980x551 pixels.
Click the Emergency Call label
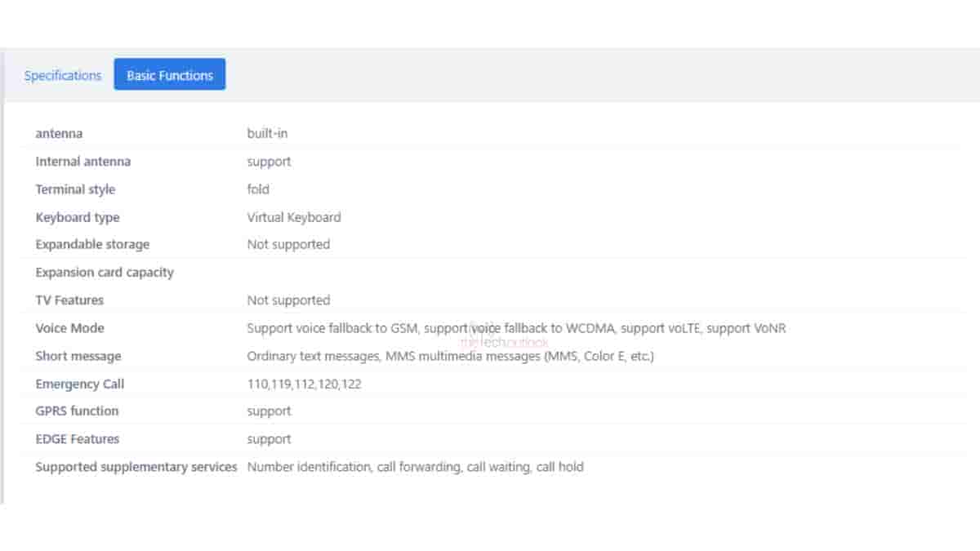click(80, 384)
